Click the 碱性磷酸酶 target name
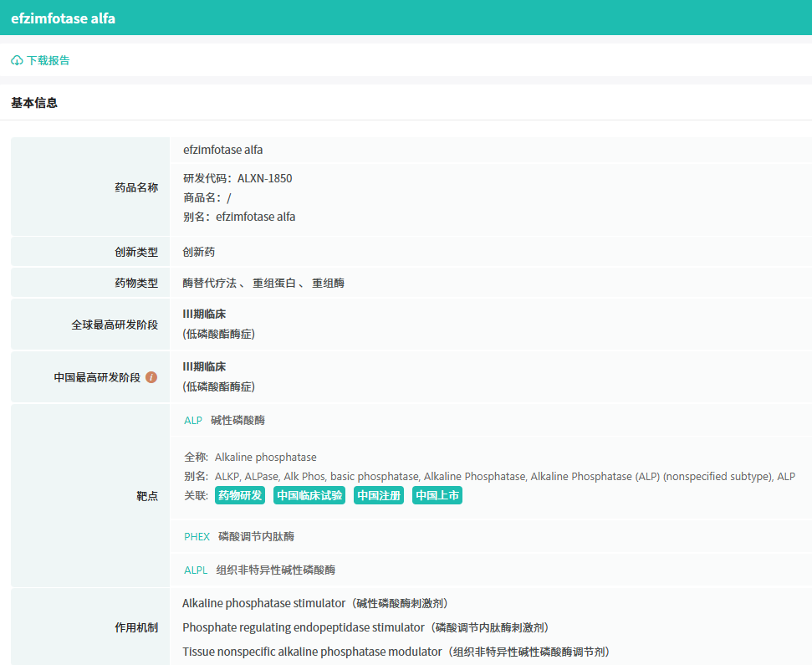This screenshot has height=665, width=812. [x=237, y=421]
